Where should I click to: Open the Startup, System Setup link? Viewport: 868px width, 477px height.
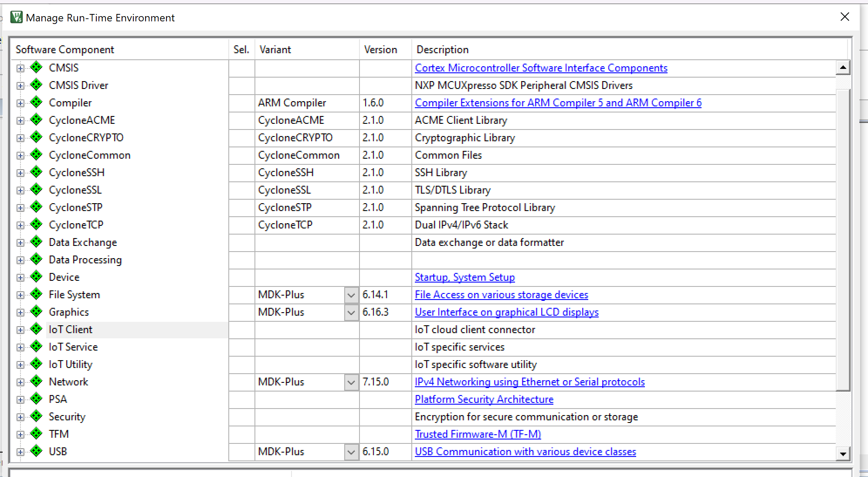pos(465,277)
